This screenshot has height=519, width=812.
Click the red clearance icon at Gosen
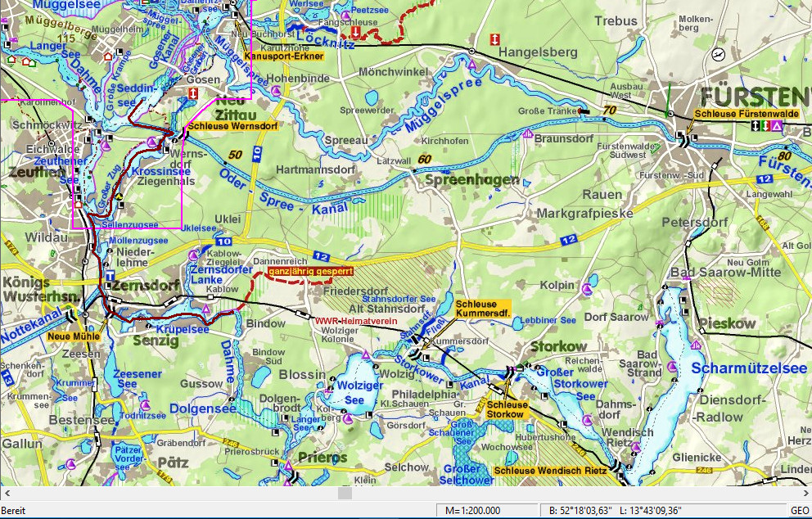(193, 94)
